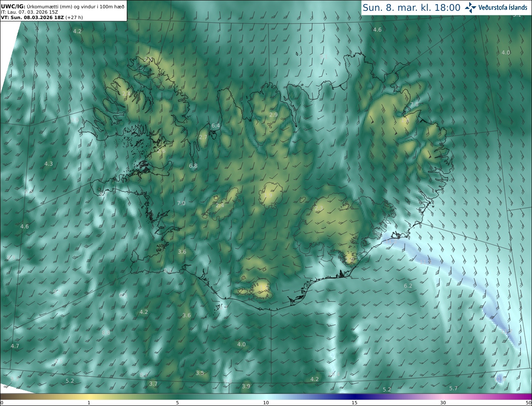
Task: Click the Veðurstofa Íslands logo
Action: click(497, 7)
